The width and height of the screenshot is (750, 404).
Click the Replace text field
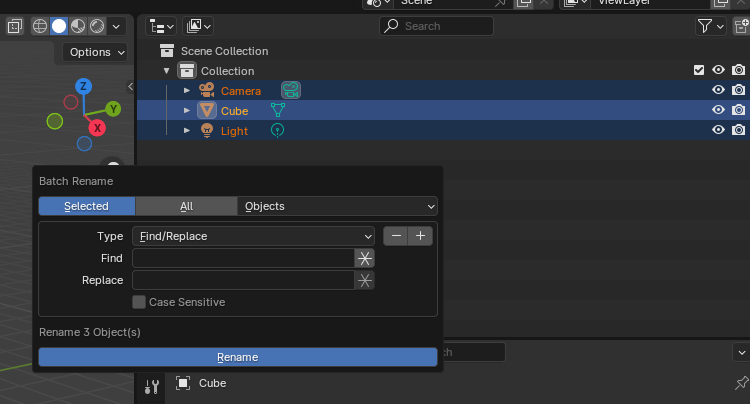(x=243, y=280)
